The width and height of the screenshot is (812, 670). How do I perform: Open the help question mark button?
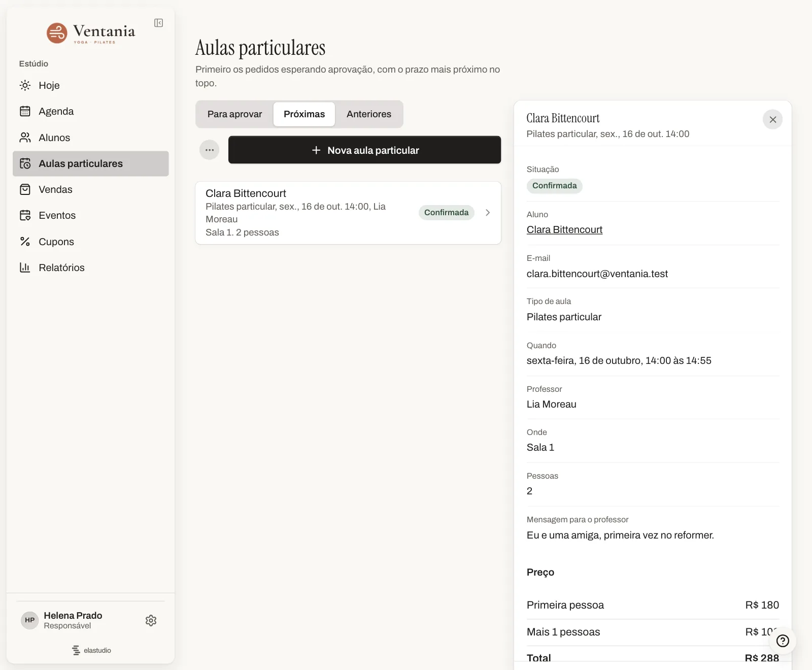[783, 641]
